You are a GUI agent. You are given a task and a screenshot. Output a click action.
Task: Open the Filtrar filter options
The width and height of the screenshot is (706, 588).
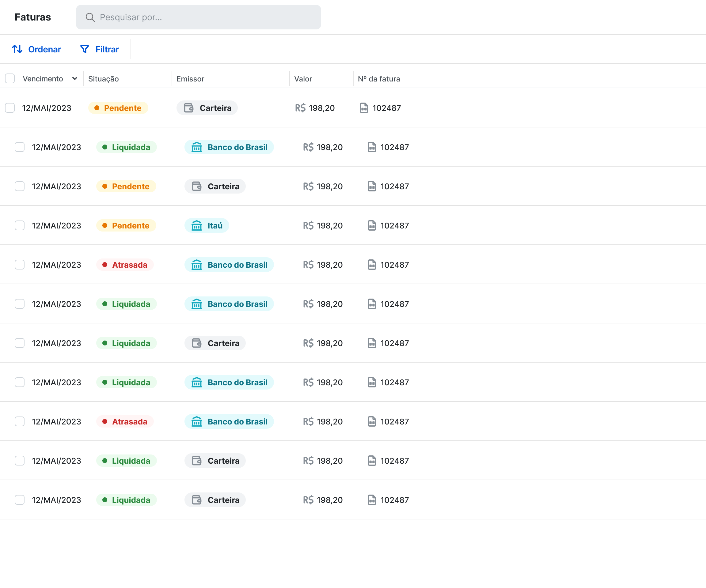pos(100,49)
